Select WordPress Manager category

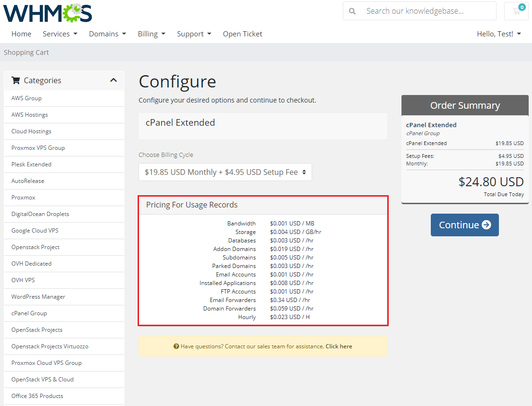point(64,297)
